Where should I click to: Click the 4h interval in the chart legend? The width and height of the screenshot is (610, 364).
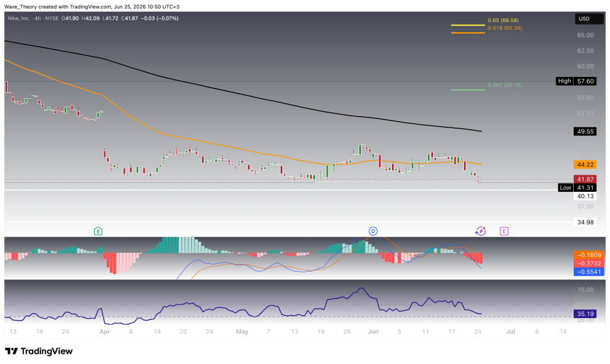38,18
